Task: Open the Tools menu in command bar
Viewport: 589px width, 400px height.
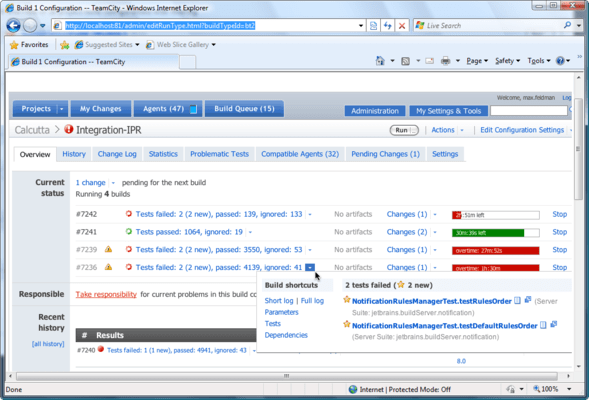Action: [539, 61]
